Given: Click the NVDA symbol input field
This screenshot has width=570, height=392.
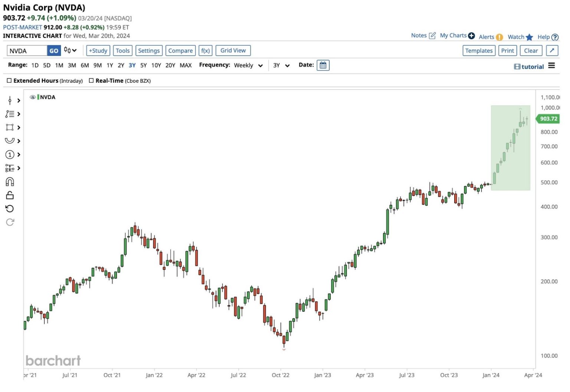Looking at the screenshot, I should click(x=27, y=51).
